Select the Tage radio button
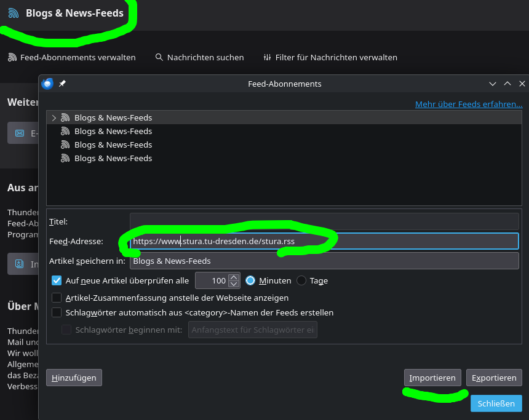 point(301,280)
